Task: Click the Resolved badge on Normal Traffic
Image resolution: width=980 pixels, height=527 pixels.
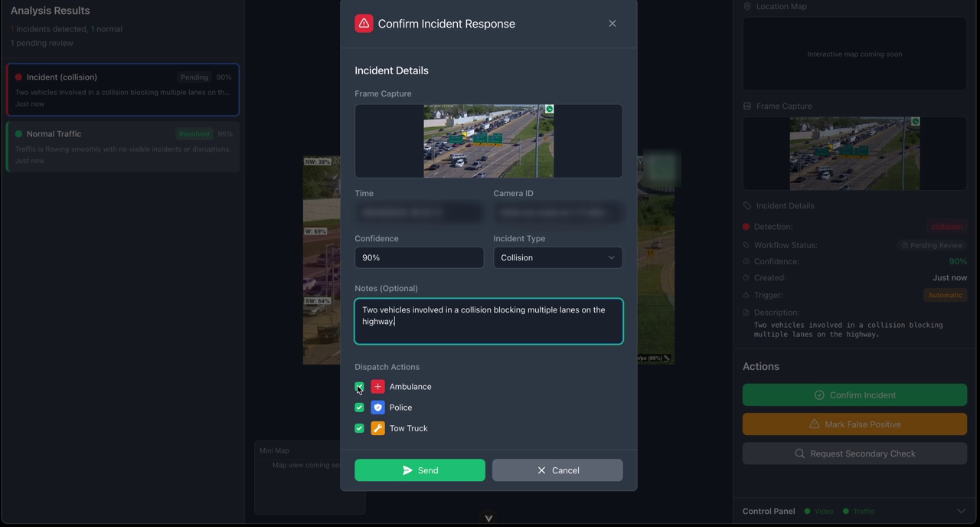Action: point(194,134)
